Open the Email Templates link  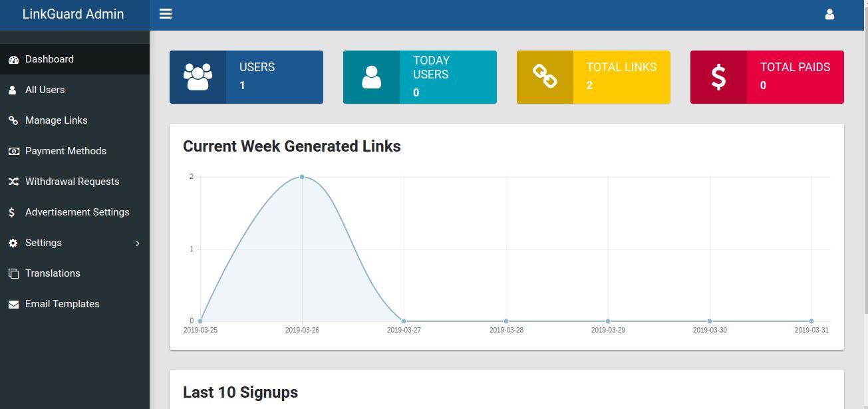pyautogui.click(x=63, y=304)
